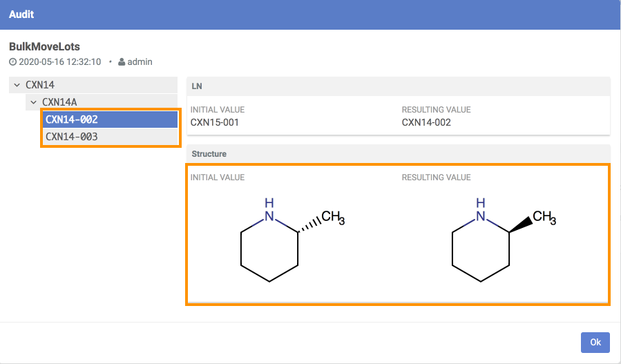Click the 2020-05-16 12:32:10 timestamp
Screen dimensions: 621x364
point(60,62)
